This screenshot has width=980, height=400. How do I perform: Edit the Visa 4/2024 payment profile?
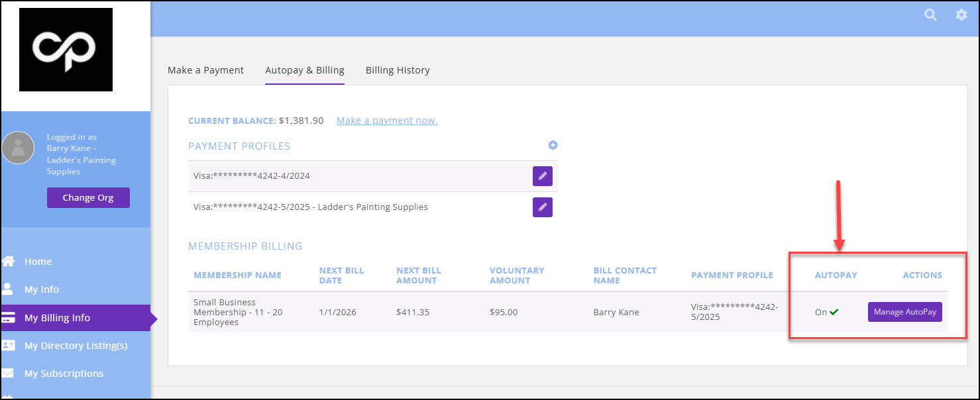click(542, 176)
